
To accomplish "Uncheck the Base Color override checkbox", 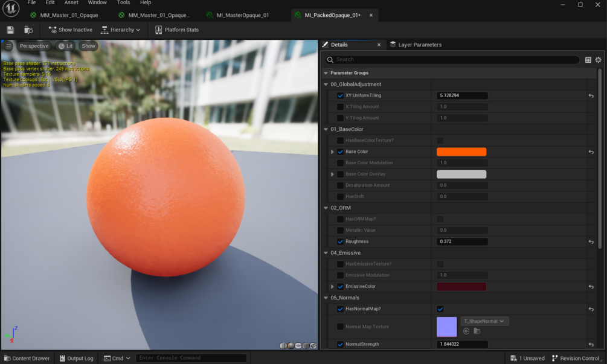I will tap(340, 152).
